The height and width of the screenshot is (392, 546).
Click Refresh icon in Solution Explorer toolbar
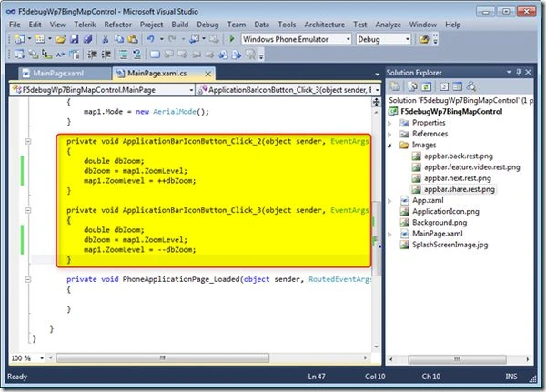tap(426, 86)
